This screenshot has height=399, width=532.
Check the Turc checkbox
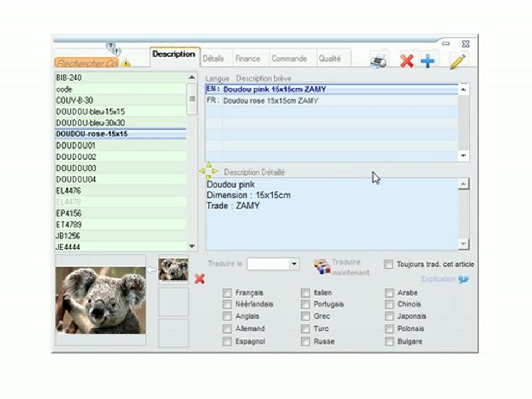306,329
